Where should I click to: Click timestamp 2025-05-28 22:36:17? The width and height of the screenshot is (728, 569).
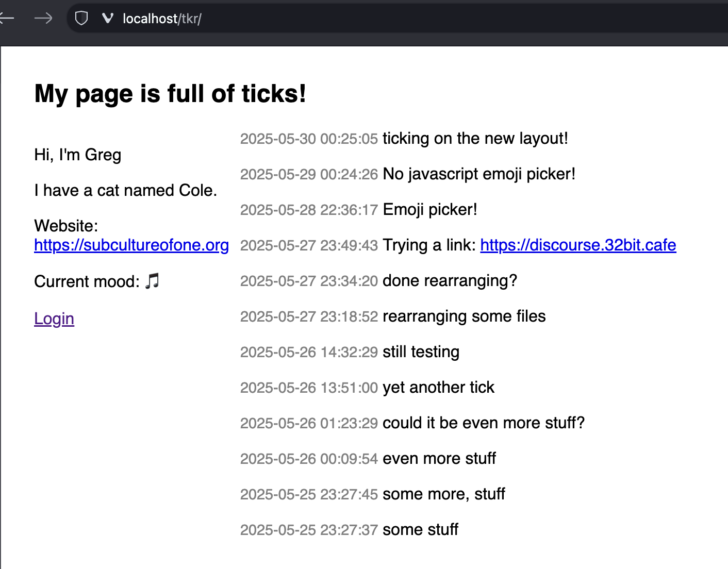pos(309,210)
